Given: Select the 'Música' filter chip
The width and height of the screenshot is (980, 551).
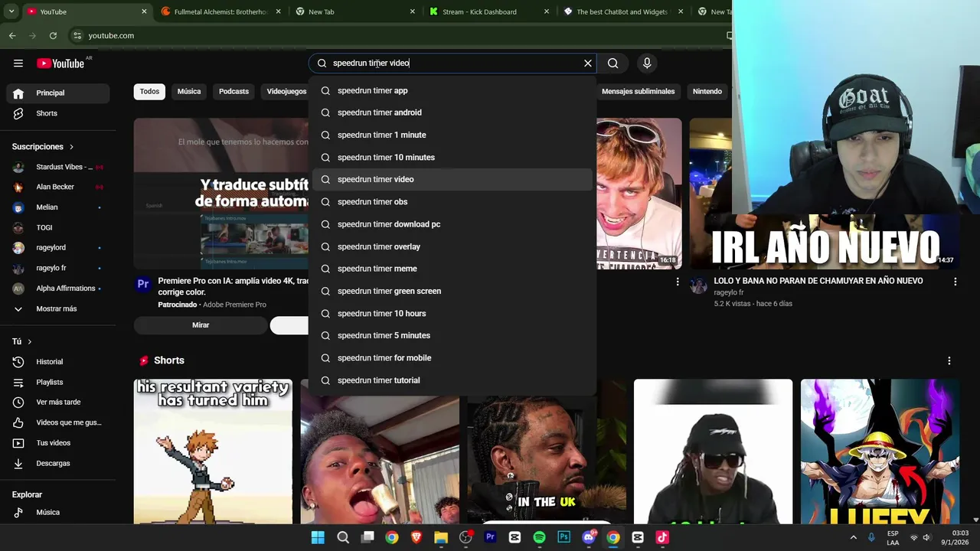Looking at the screenshot, I should pyautogui.click(x=189, y=91).
